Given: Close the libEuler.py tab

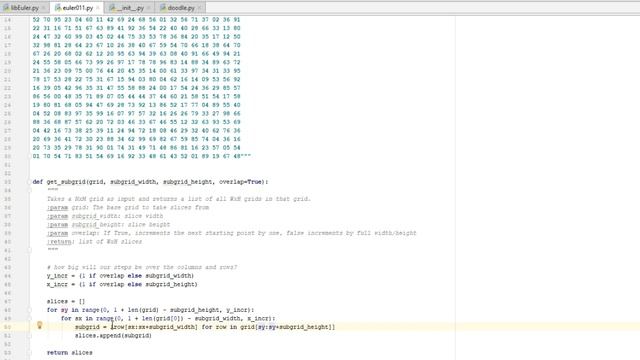Looking at the screenshot, I should pos(43,8).
